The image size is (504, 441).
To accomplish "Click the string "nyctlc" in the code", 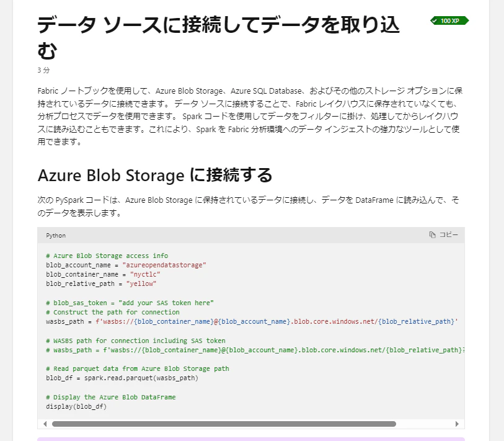I will [145, 274].
